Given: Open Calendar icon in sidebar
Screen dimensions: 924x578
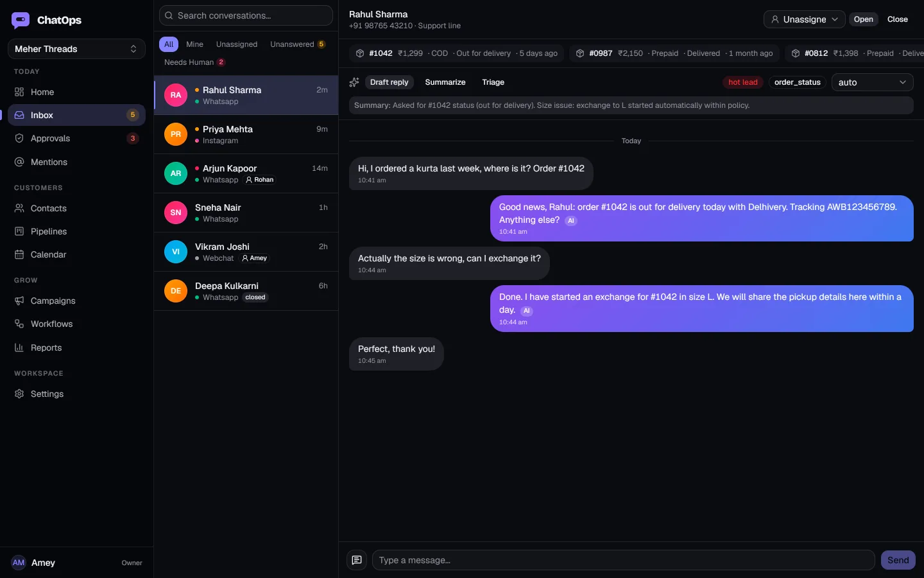Looking at the screenshot, I should click(x=19, y=254).
